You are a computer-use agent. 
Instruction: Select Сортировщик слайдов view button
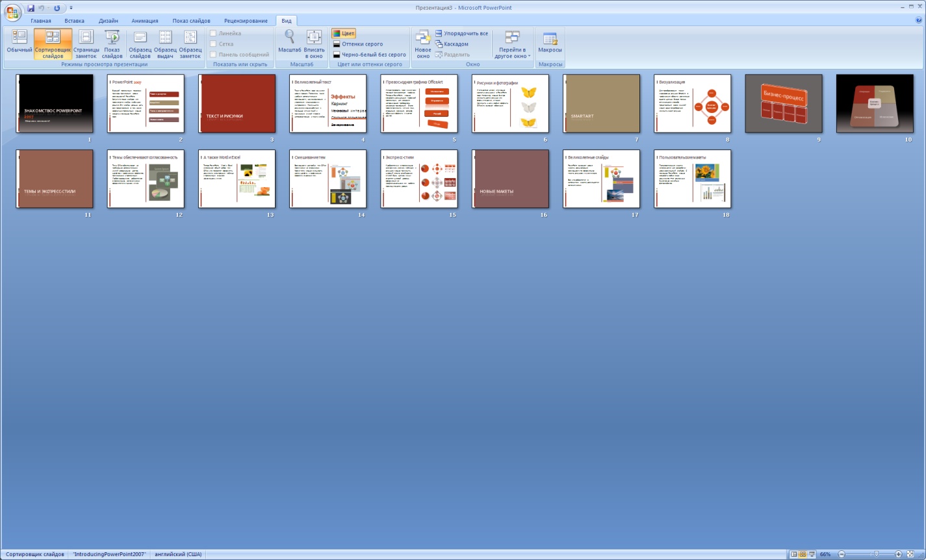pyautogui.click(x=53, y=44)
